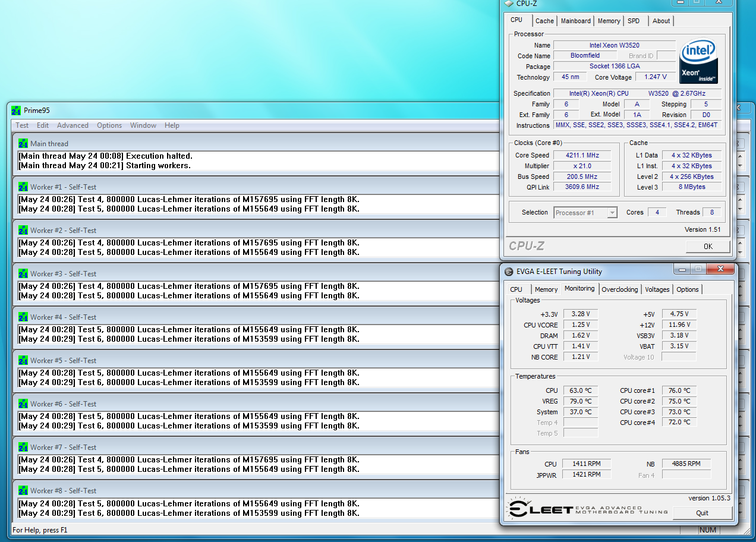Click the Core Speed 4211.1 MHz value
756x542 pixels.
(584, 155)
